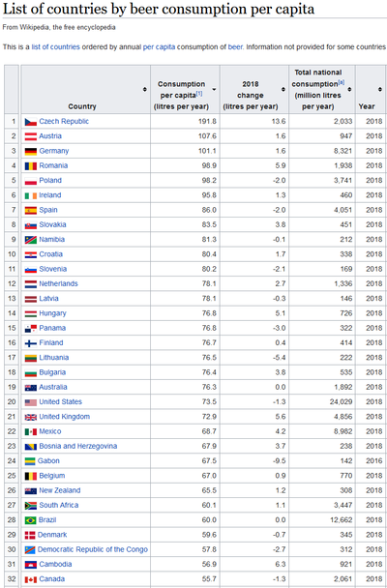Follow footnote [a] in Total consumption header

click(x=341, y=82)
